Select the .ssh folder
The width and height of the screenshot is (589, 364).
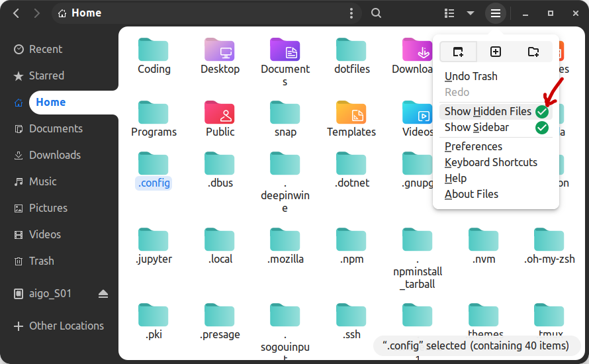pyautogui.click(x=351, y=315)
